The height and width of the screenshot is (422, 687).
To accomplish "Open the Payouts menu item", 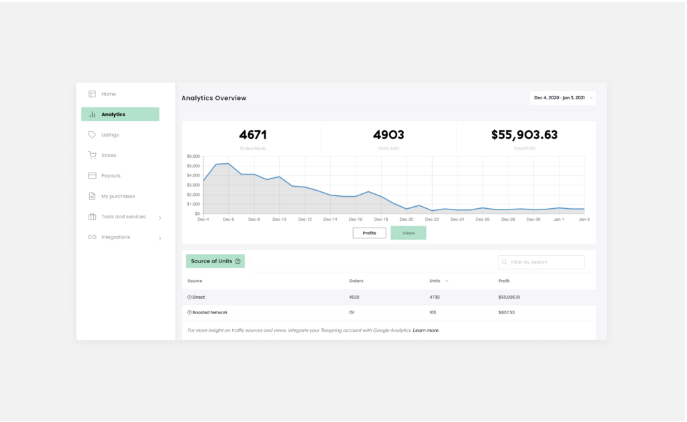I will 110,176.
